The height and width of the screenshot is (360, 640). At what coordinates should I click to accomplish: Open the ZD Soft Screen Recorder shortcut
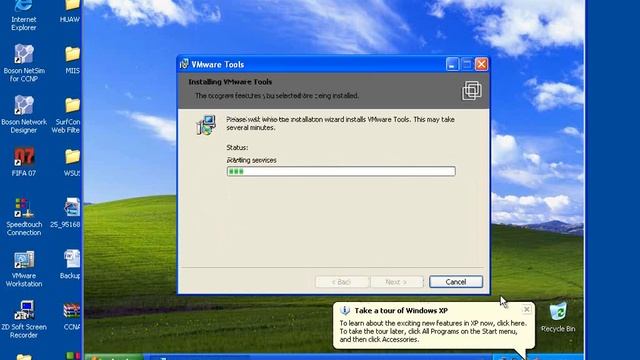coord(24,320)
